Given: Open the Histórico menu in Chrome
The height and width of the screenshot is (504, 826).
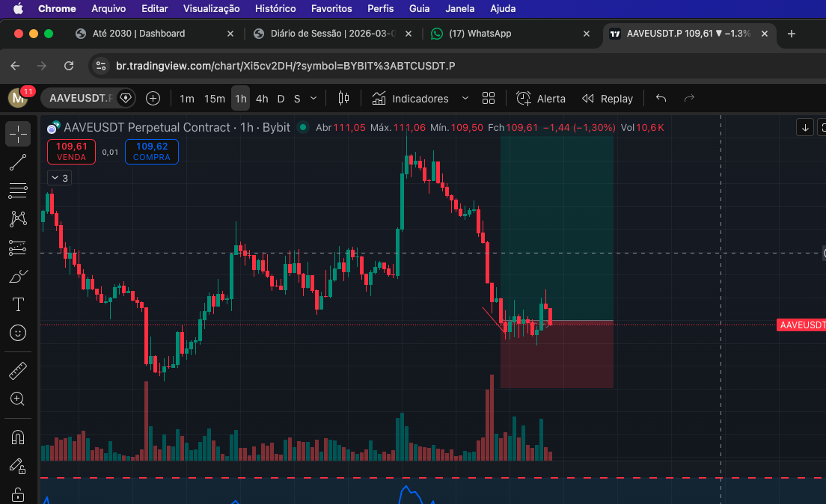Looking at the screenshot, I should [275, 8].
